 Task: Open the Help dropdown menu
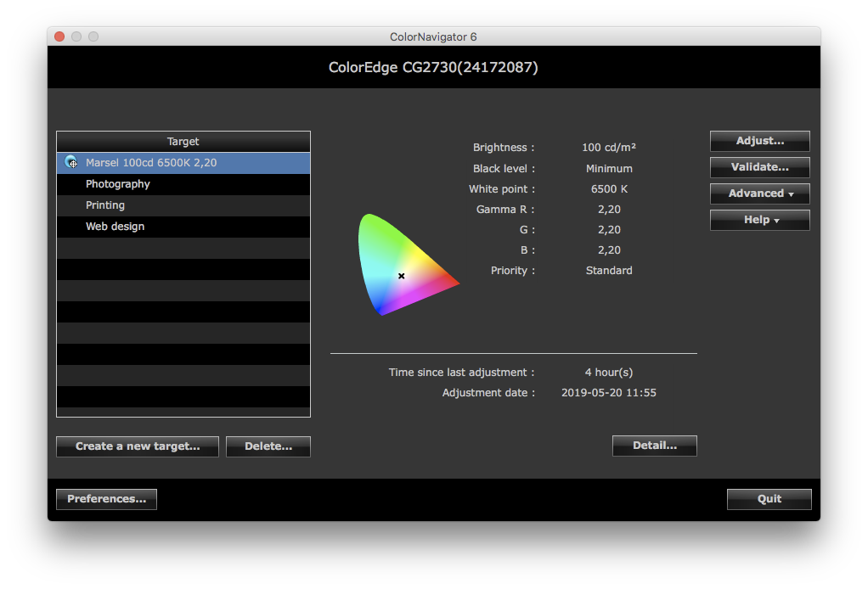[759, 220]
